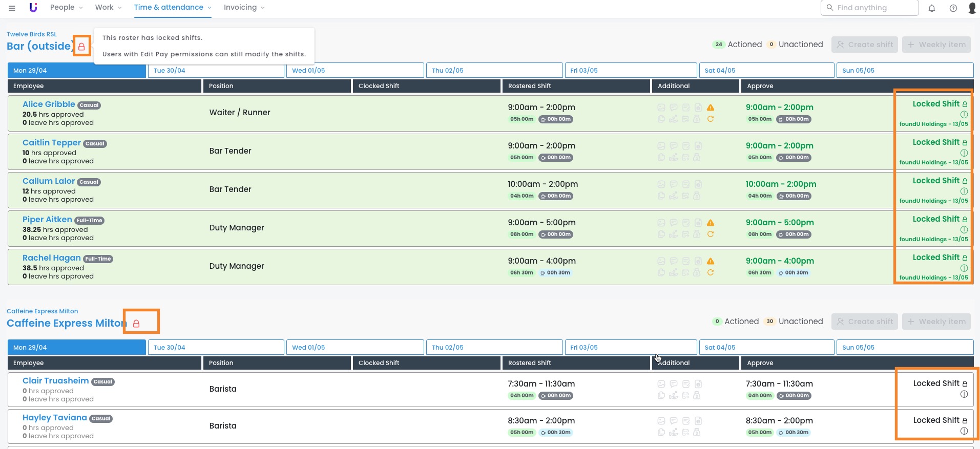The width and height of the screenshot is (980, 449).
Task: Open Alice Gribble's employee profile link
Action: coord(49,104)
